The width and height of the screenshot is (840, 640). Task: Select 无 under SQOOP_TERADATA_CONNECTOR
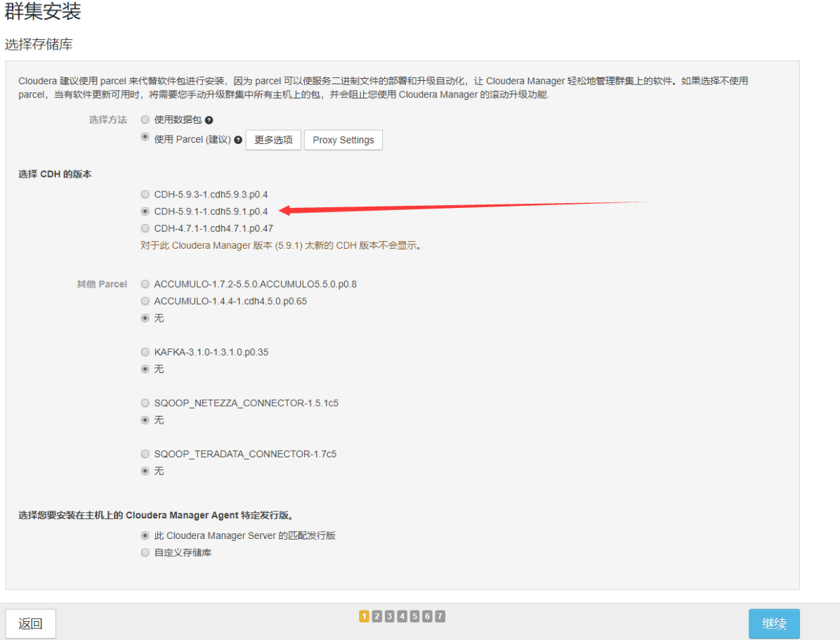pyautogui.click(x=145, y=471)
